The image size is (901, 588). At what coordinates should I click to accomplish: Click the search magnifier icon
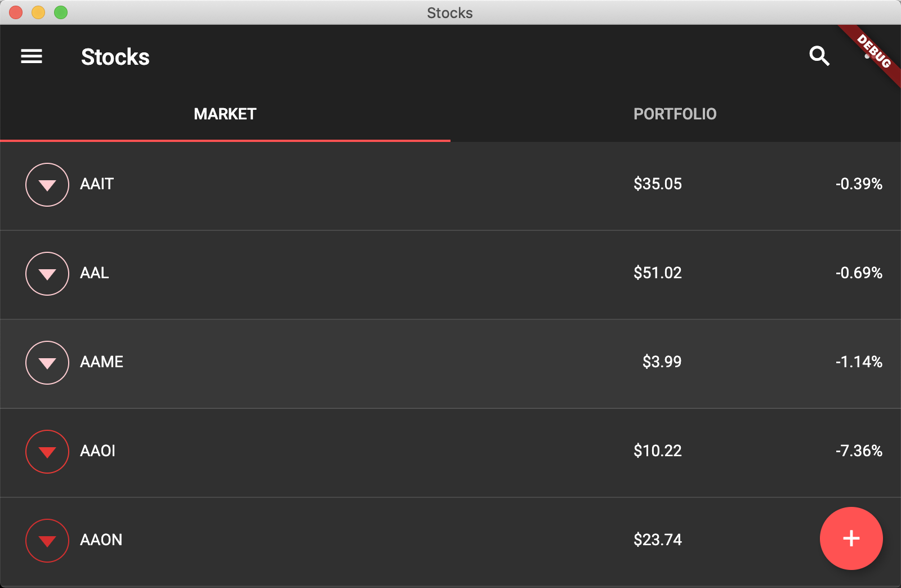click(x=819, y=56)
